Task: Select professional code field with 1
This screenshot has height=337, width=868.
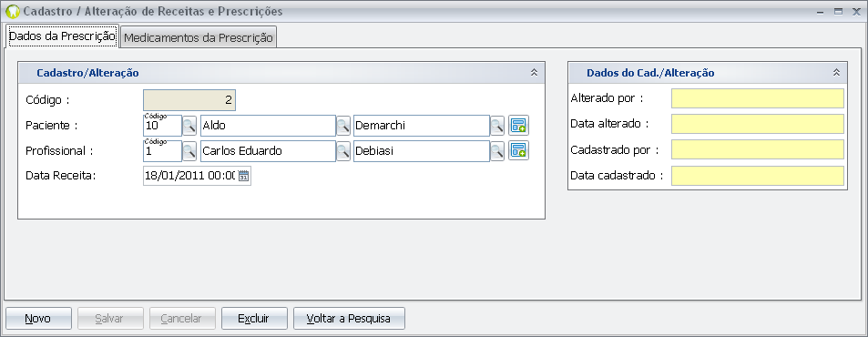Action: coord(163,150)
